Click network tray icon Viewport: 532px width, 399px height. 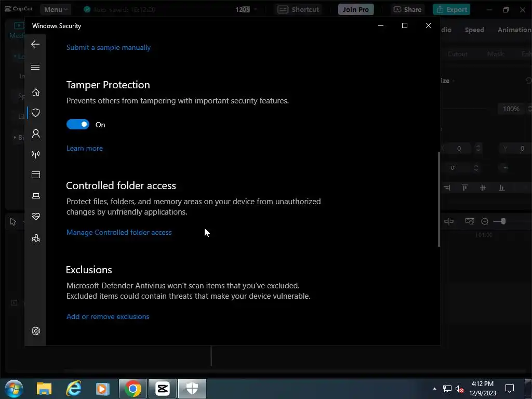click(447, 389)
